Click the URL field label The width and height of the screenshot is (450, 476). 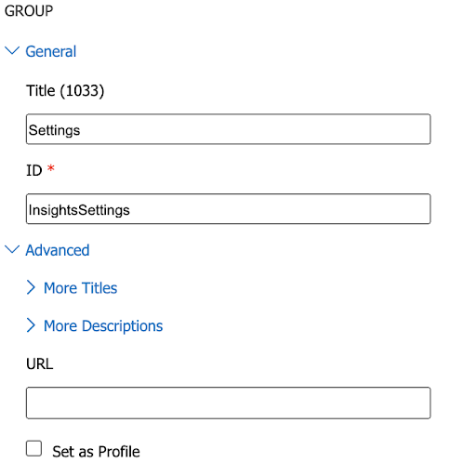pos(40,364)
